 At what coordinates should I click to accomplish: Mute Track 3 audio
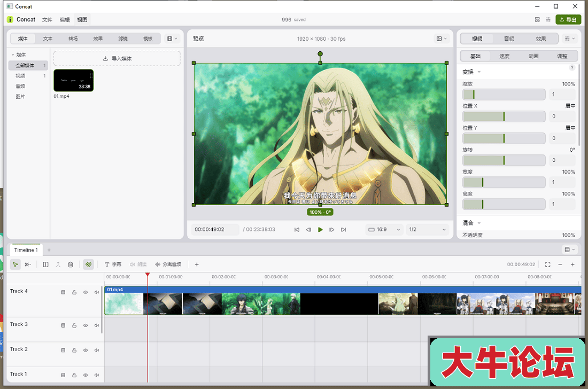pos(97,325)
